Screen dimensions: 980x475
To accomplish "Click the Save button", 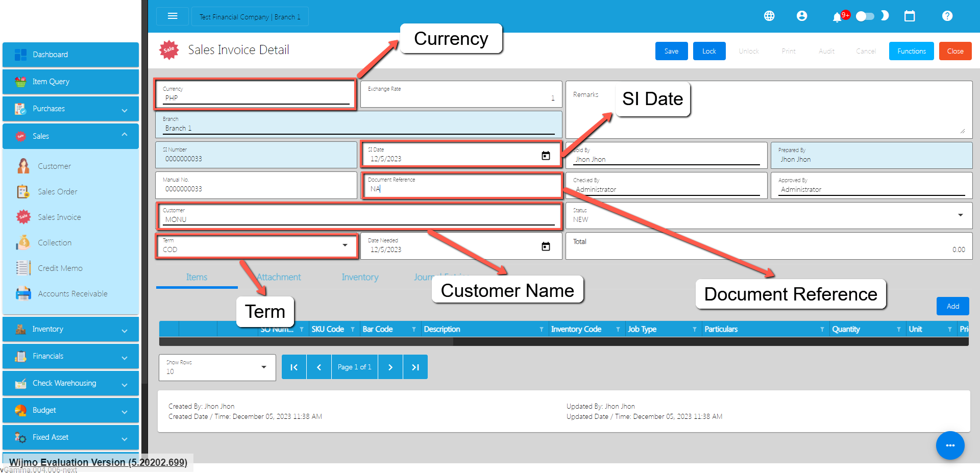I will [671, 51].
